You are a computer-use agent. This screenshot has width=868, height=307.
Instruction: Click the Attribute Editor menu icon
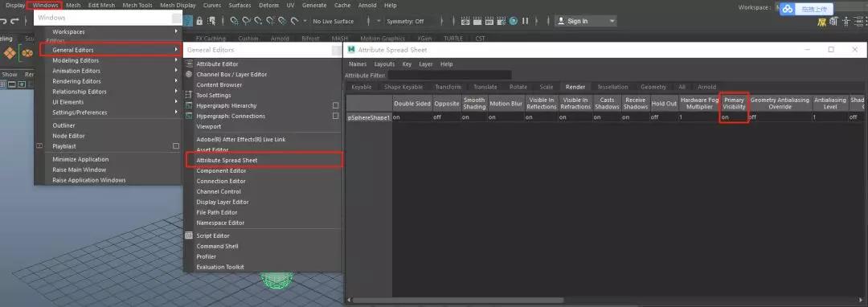[189, 64]
